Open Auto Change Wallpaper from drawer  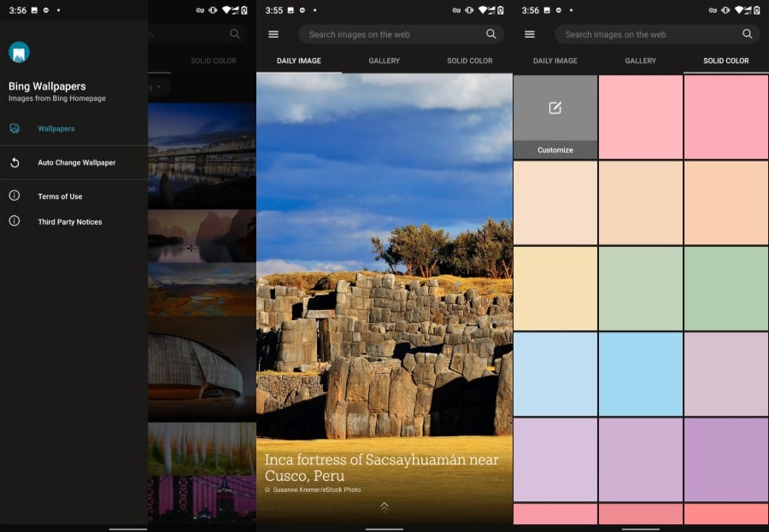click(x=73, y=162)
